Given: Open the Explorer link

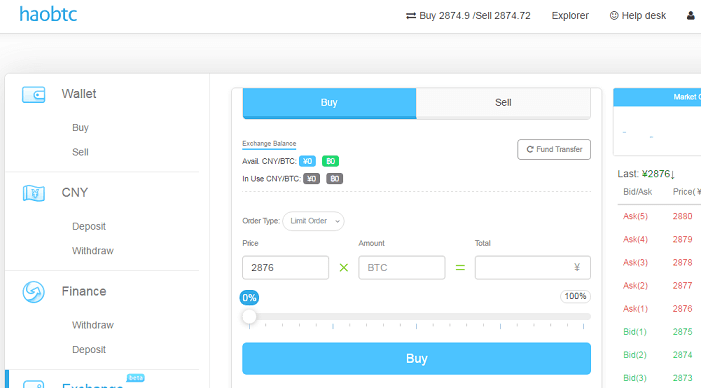Looking at the screenshot, I should [x=570, y=16].
